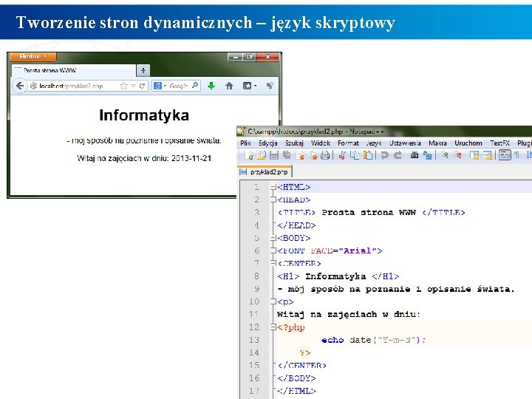Toggle the word wrap toolbar button
The image size is (532, 399).
point(505,155)
